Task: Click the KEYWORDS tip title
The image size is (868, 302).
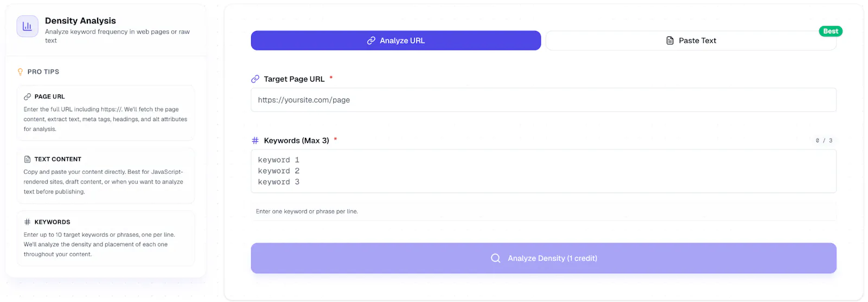Action: click(52, 222)
